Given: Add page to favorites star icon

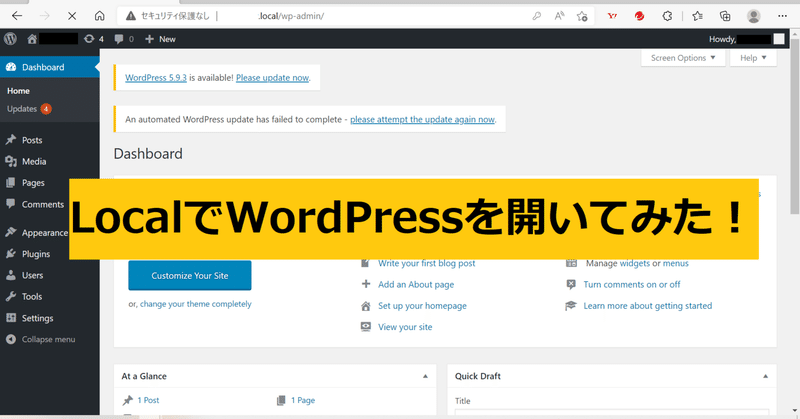Looking at the screenshot, I should 582,16.
